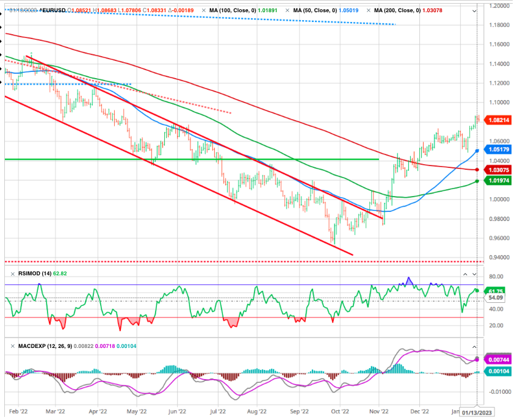
Task: Click the RSIMOD reading 62.82
Action: point(60,273)
